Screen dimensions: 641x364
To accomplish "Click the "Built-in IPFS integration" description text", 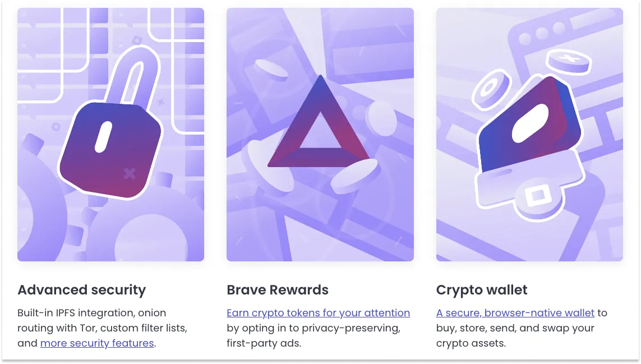I will 91,312.
